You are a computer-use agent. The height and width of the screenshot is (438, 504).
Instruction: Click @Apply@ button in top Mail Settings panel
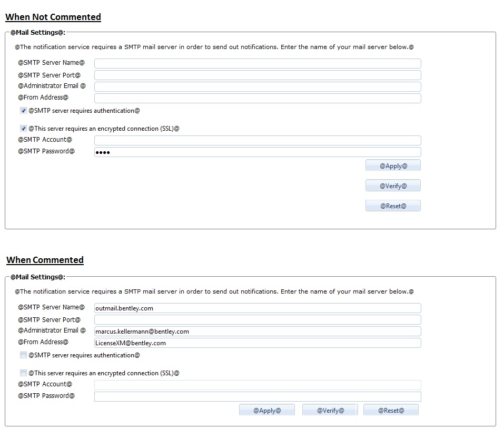point(393,166)
